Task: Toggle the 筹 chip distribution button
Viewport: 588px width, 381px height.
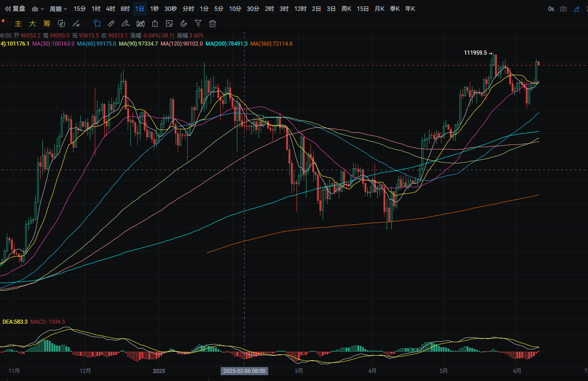Action: pyautogui.click(x=46, y=23)
